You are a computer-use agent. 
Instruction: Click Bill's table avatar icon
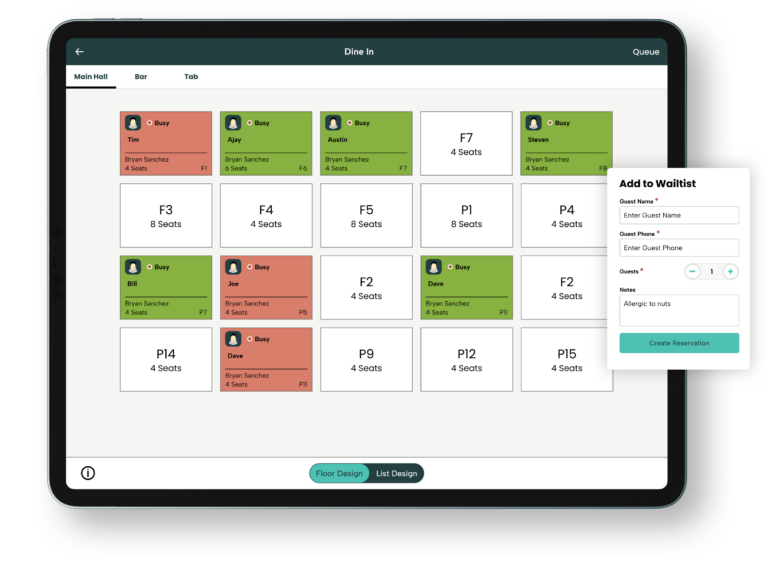133,267
